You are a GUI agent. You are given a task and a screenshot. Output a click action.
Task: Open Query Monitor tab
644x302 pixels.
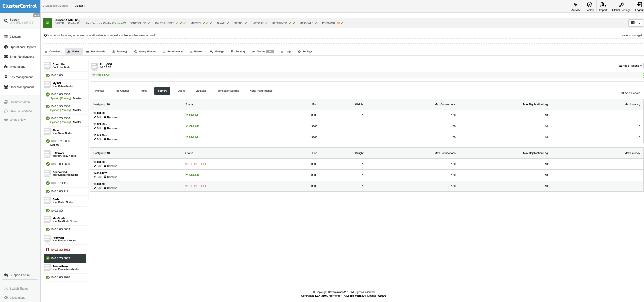145,52
